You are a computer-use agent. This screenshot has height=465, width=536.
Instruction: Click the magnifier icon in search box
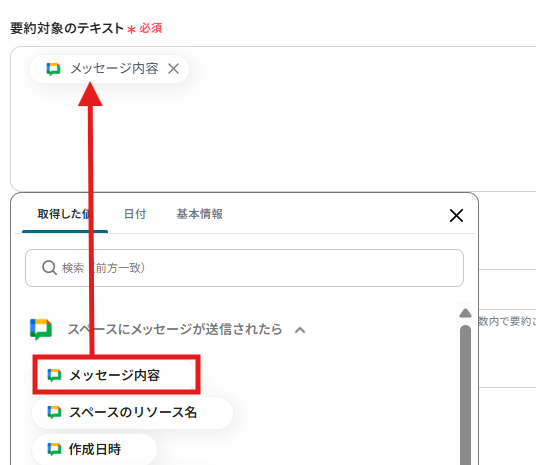click(x=49, y=268)
